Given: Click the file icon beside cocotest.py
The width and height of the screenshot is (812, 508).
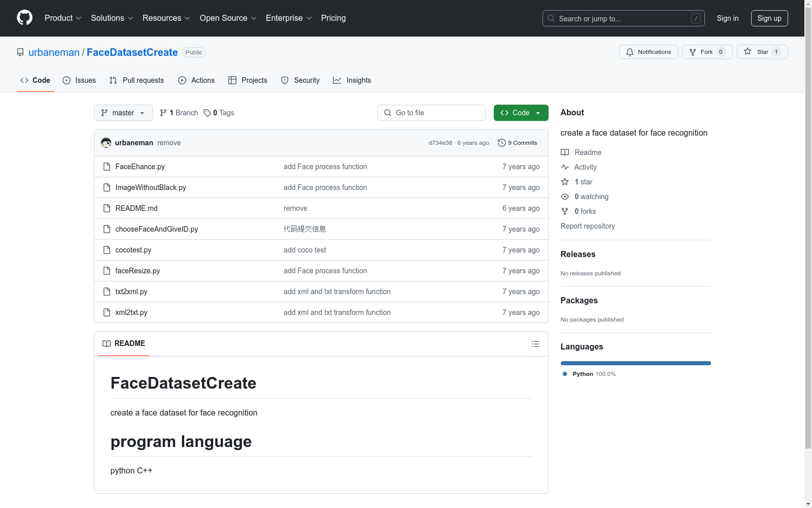Looking at the screenshot, I should pyautogui.click(x=107, y=250).
